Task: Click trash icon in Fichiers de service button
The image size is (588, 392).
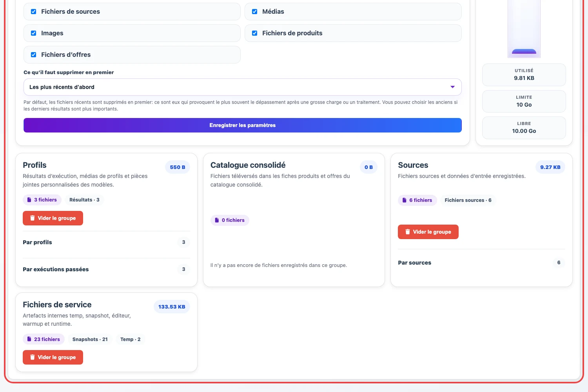Action: click(33, 358)
